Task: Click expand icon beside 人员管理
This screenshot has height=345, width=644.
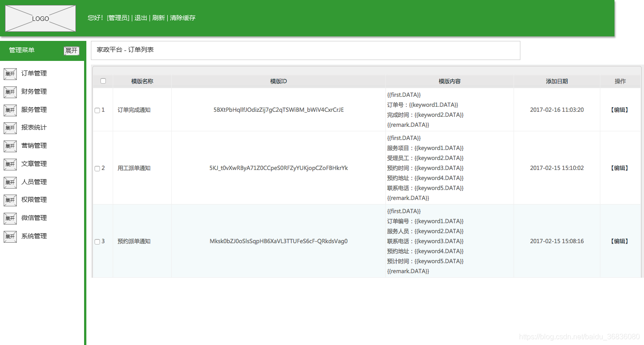Action: pyautogui.click(x=10, y=182)
